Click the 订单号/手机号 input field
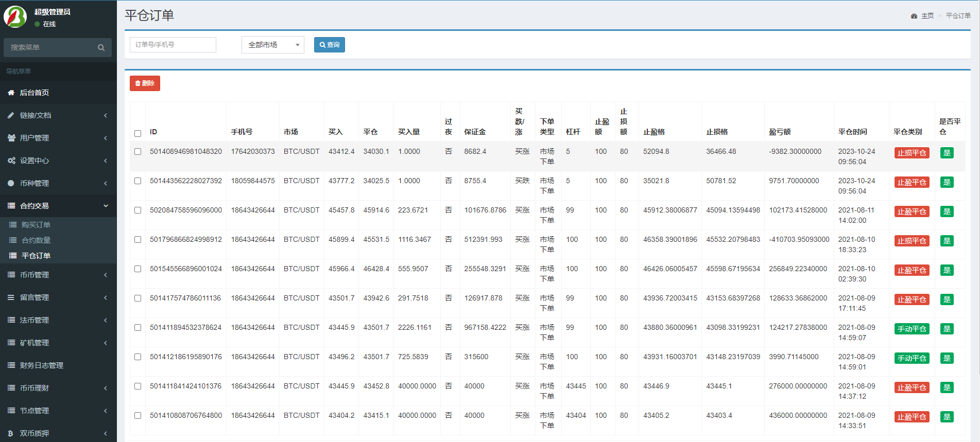This screenshot has height=442, width=980. [173, 45]
